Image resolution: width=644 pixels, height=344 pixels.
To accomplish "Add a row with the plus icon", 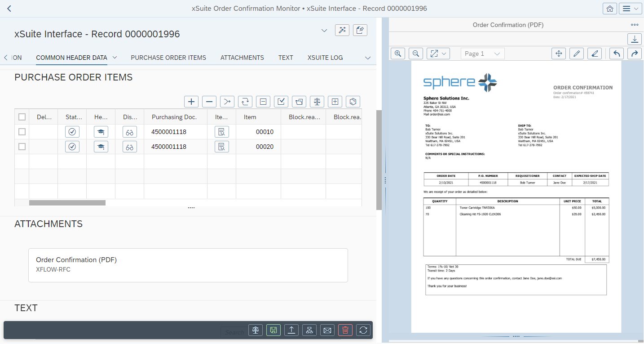I will click(x=191, y=102).
